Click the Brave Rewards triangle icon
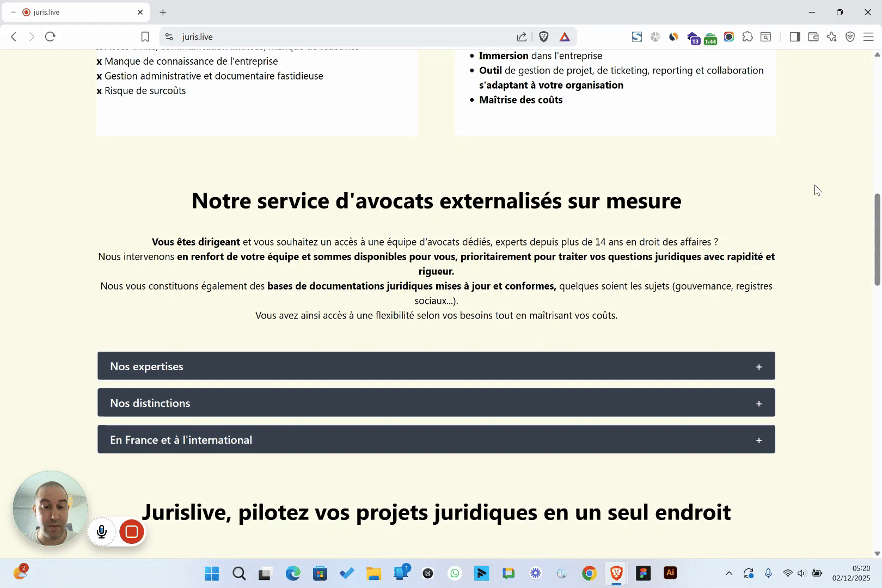882x588 pixels. [x=565, y=36]
